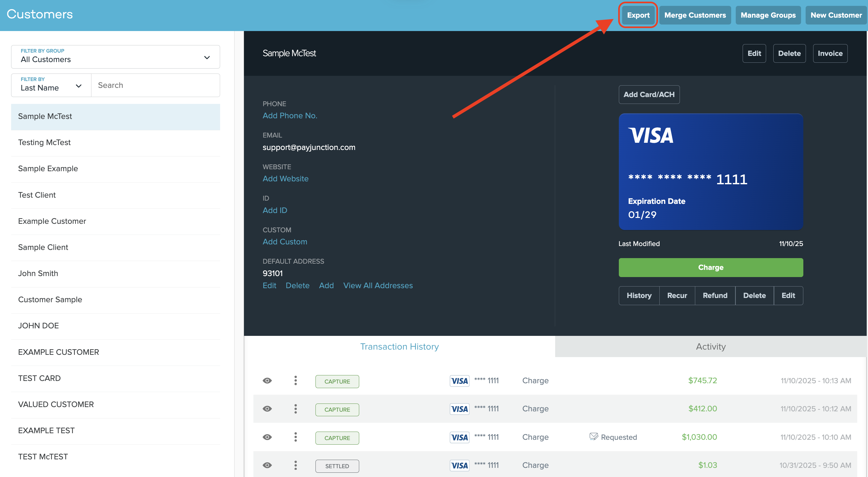868x477 pixels.
Task: Select Sample Example customer
Action: point(116,169)
